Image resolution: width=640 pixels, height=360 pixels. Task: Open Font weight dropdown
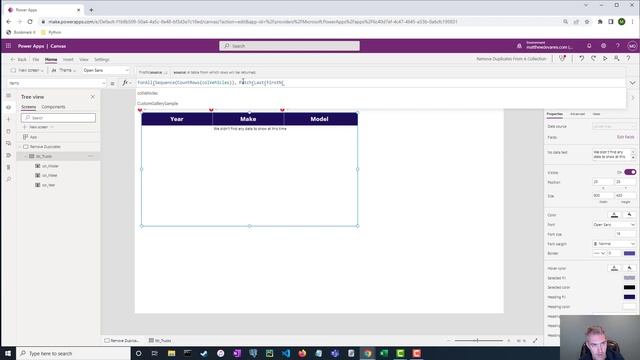pos(614,244)
